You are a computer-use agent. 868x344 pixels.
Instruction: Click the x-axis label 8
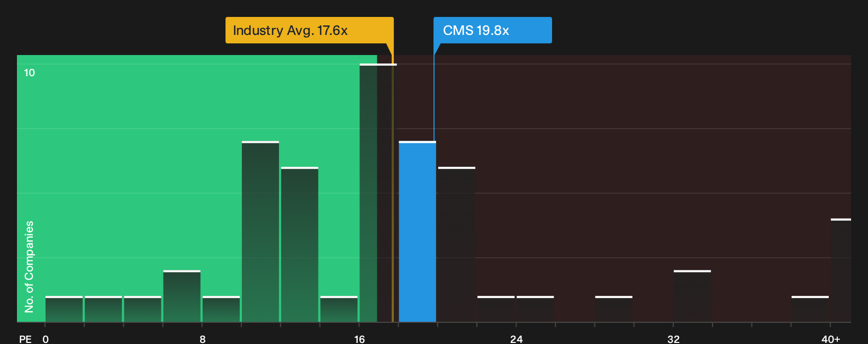(203, 339)
